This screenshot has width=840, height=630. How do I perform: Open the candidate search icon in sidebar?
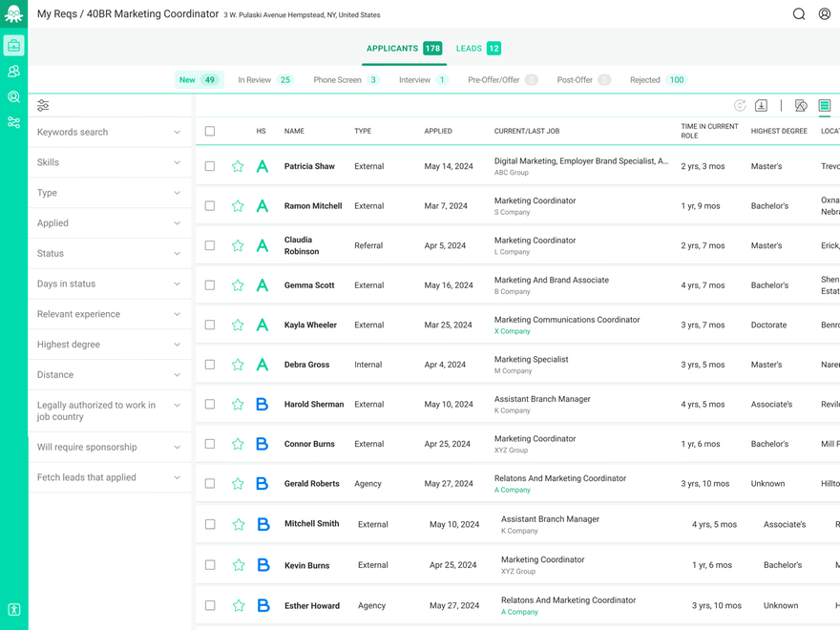pos(13,96)
